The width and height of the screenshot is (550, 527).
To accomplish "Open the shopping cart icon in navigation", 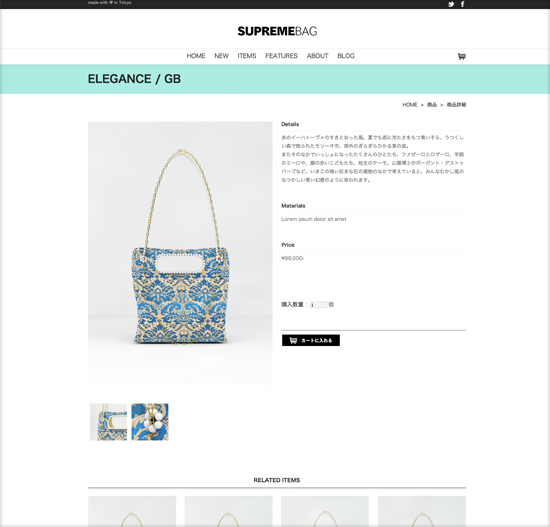I will pos(462,56).
